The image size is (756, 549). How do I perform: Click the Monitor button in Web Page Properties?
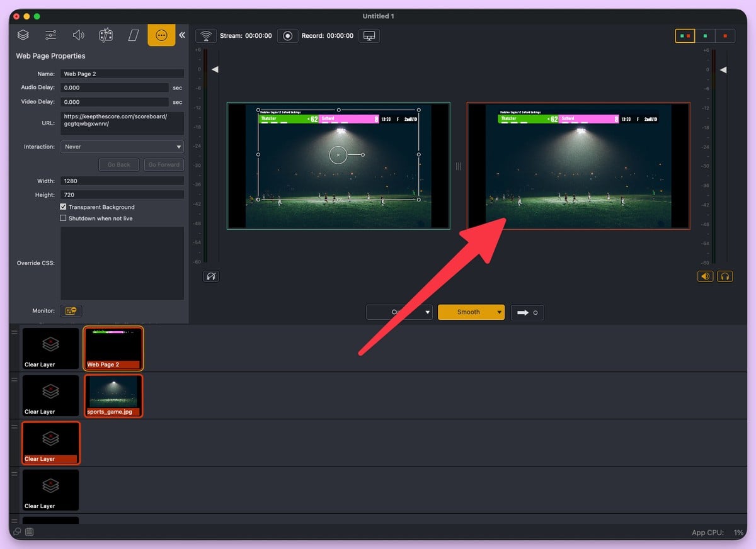(x=71, y=310)
